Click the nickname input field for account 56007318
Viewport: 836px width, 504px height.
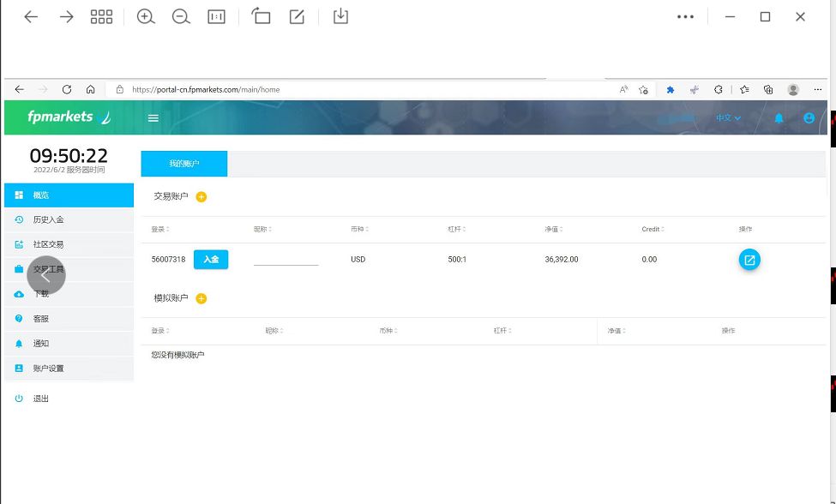(286, 259)
